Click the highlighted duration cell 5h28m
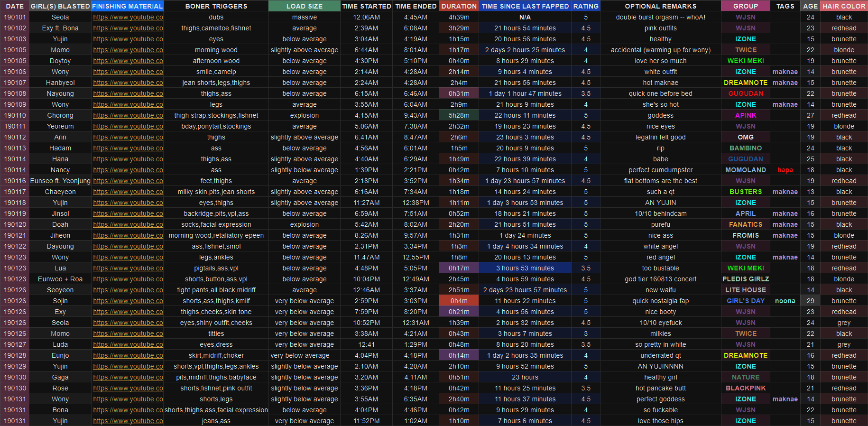The width and height of the screenshot is (868, 426). click(459, 115)
